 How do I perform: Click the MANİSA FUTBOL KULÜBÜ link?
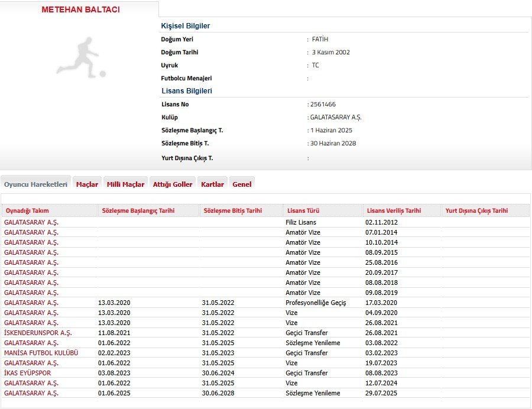[41, 353]
